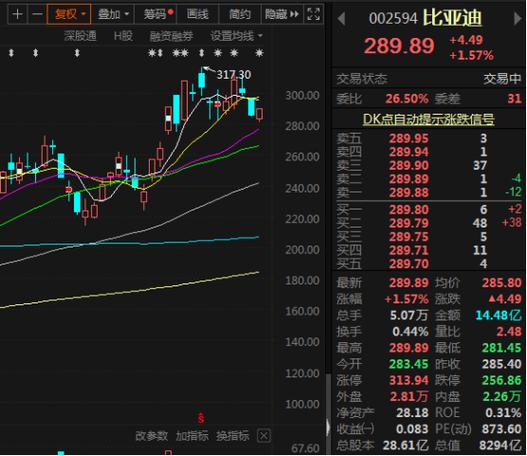Click the minus zoom-out chart icon
This screenshot has height=456, width=527.
37,14
